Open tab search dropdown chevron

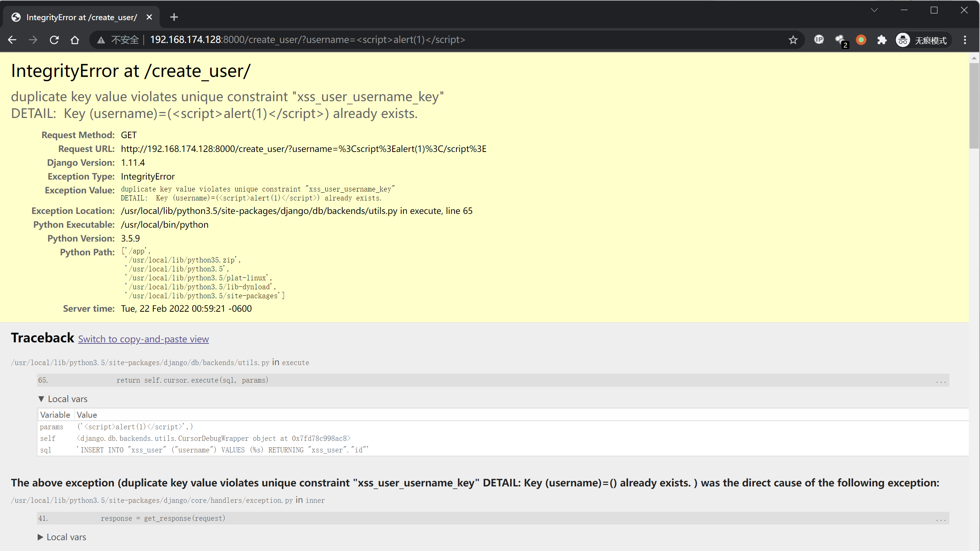click(x=874, y=10)
